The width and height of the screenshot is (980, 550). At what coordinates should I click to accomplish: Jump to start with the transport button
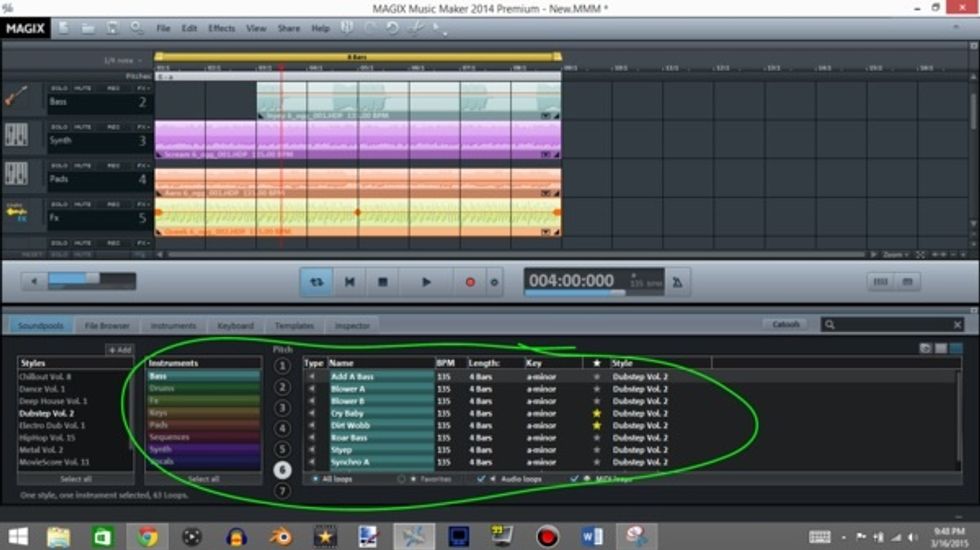click(350, 282)
